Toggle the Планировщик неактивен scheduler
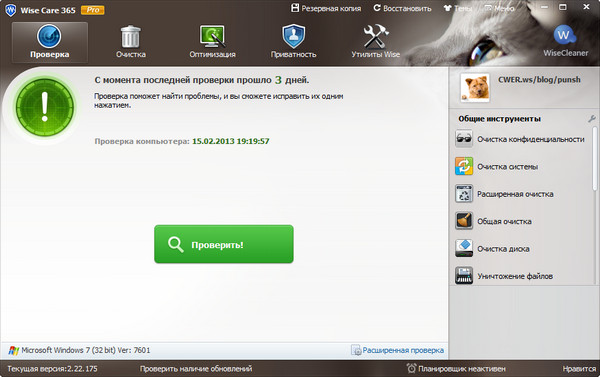The height and width of the screenshot is (377, 600). [x=456, y=369]
